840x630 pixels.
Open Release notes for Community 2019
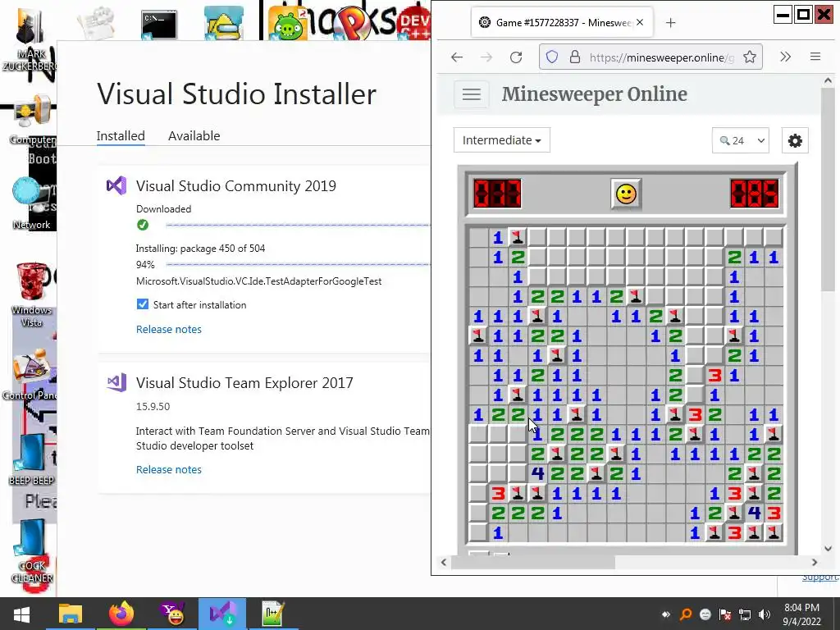[x=169, y=330]
